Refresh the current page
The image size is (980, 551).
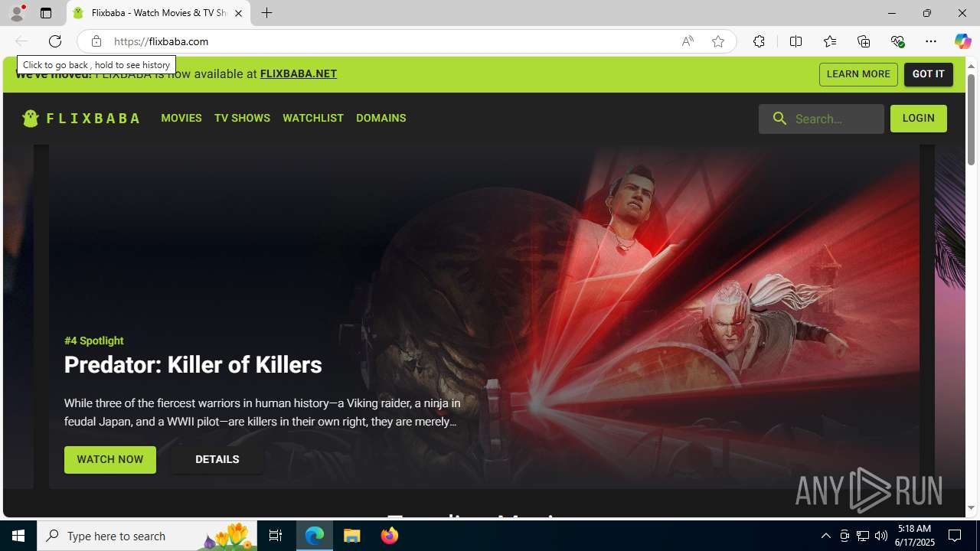(55, 41)
